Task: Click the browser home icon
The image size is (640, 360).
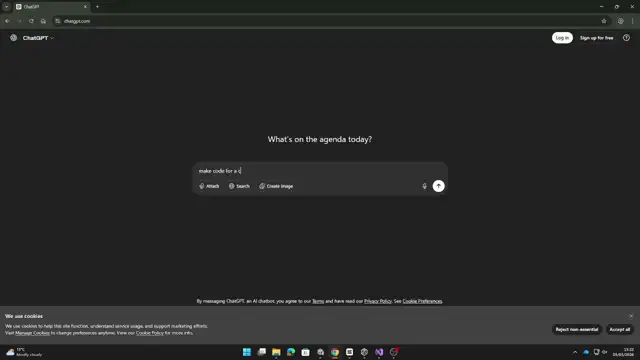Action: tap(43, 21)
